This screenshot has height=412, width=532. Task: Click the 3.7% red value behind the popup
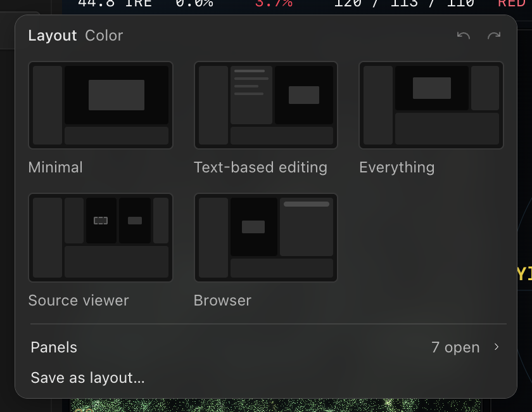(274, 3)
